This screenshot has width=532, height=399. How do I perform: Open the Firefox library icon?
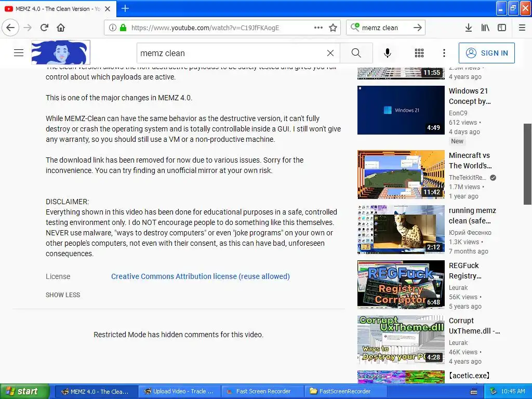point(485,28)
